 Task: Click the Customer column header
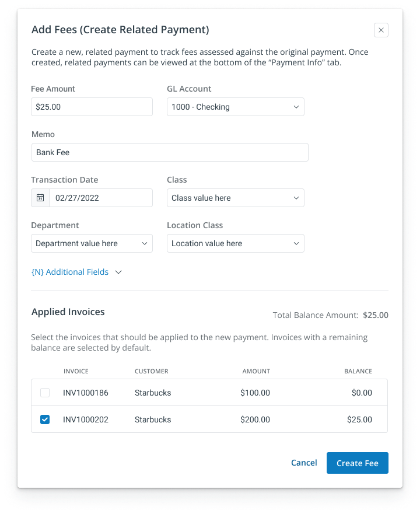tap(151, 371)
